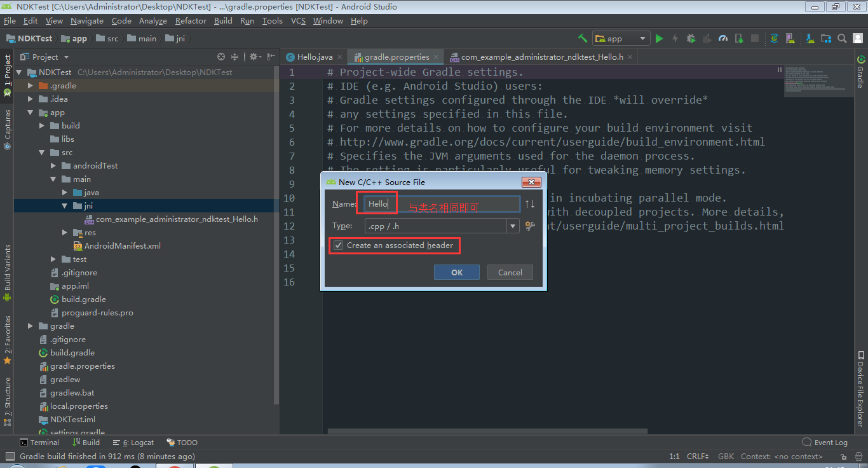The height and width of the screenshot is (468, 868).
Task: Click the jni breadcrumb in navigation bar
Action: tap(175, 38)
